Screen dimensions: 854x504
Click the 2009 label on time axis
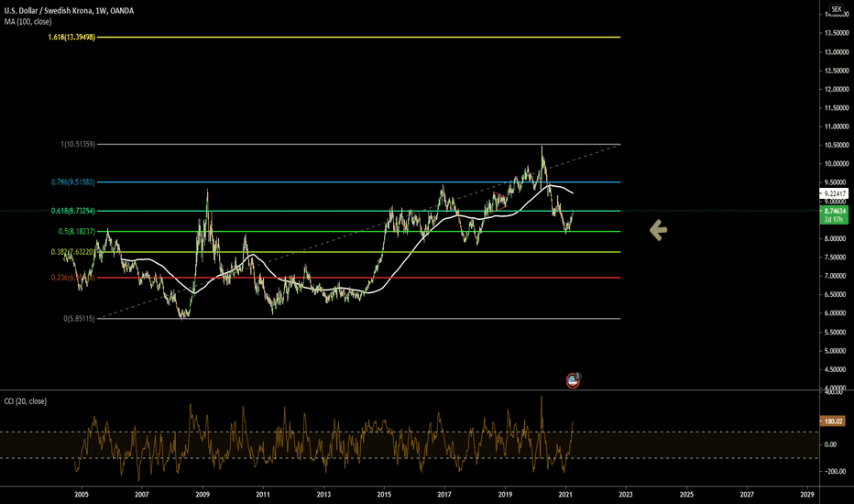[x=203, y=495]
